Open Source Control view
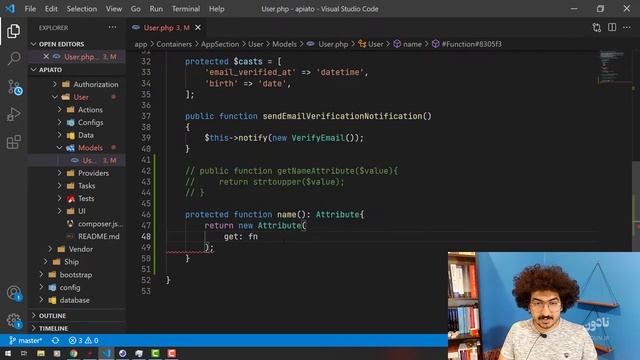 click(15, 87)
